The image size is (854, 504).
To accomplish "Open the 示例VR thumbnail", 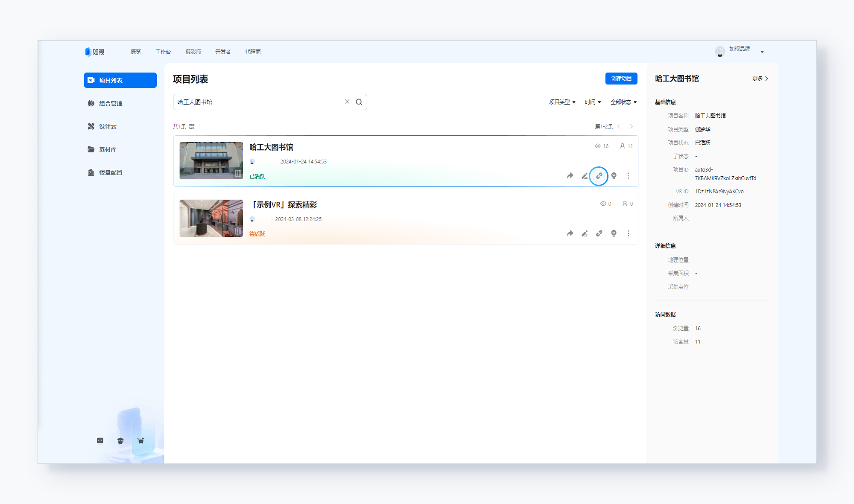I will tap(211, 218).
